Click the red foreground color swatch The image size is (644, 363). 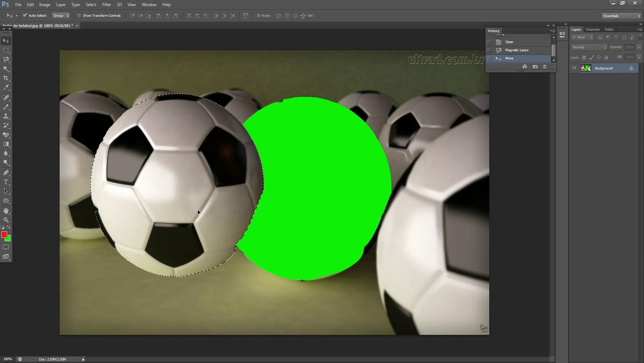tap(4, 235)
